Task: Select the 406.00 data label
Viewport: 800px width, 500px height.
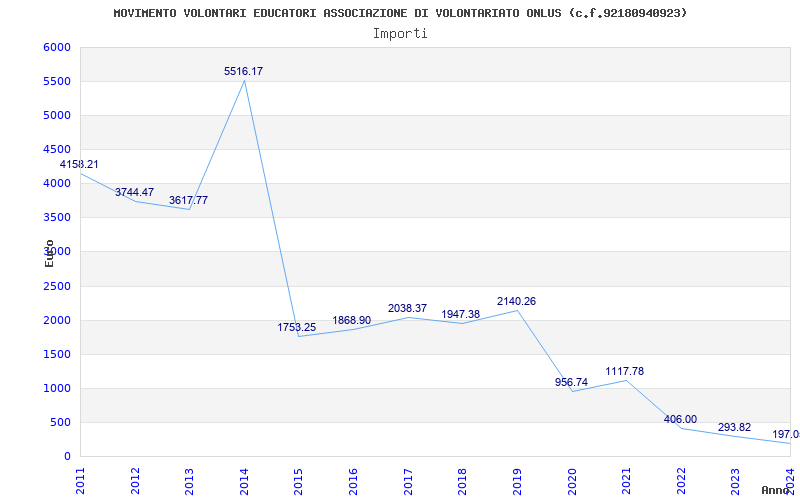Action: (680, 419)
